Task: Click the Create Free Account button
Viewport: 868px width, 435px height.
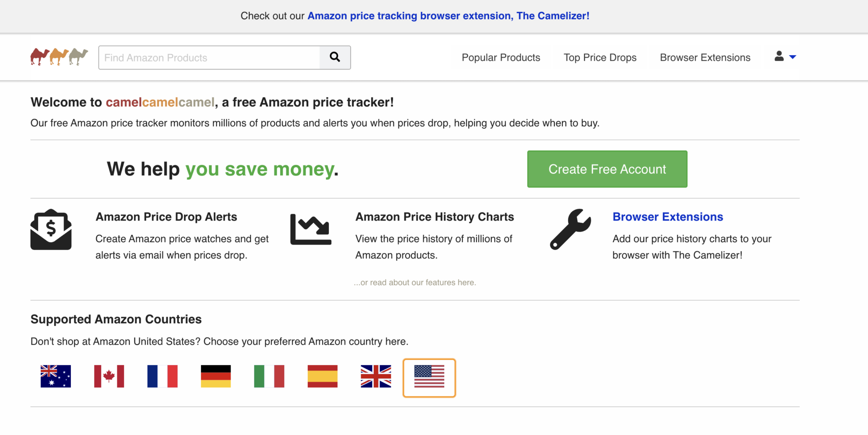Action: tap(607, 169)
